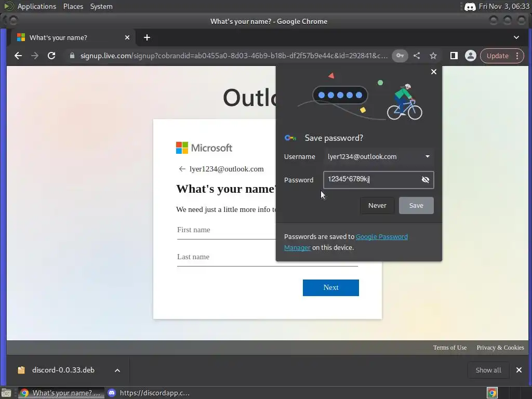Reload the current page
This screenshot has height=399, width=532.
coord(51,56)
